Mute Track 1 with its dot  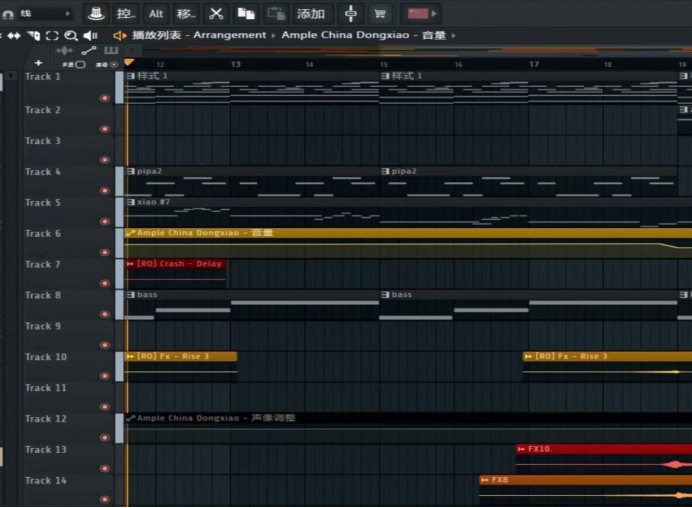click(105, 98)
